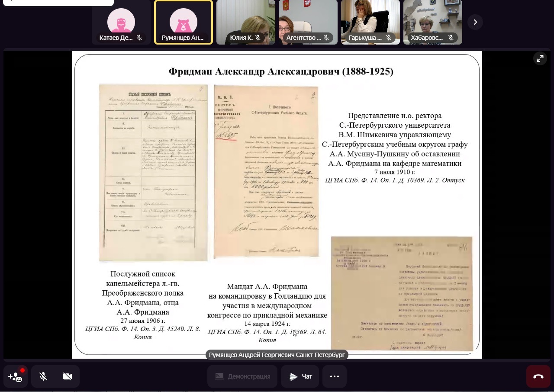Expand presentation to fullscreen
The image size is (554, 392).
pyautogui.click(x=540, y=59)
